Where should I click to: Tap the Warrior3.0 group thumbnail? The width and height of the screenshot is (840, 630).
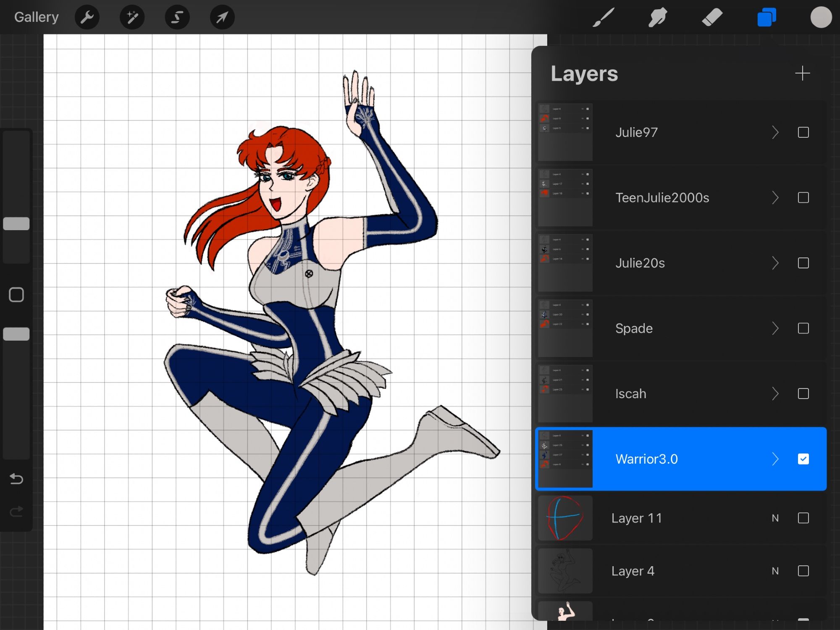565,459
